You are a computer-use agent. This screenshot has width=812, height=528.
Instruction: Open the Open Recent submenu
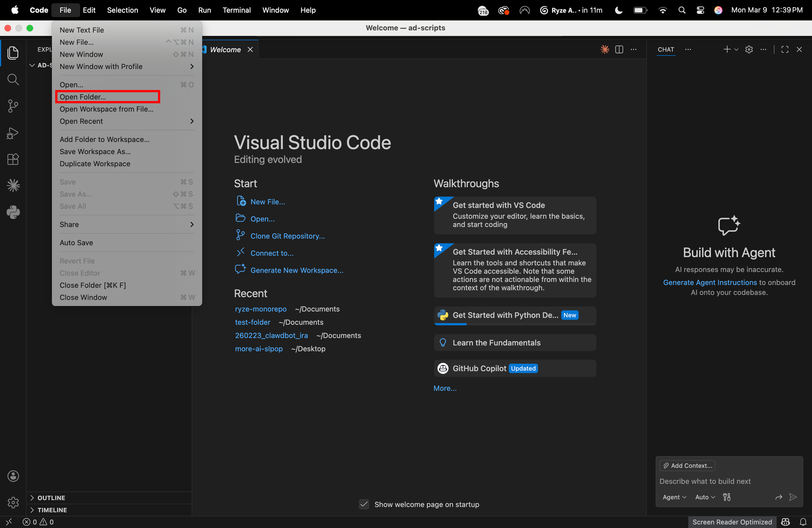tap(81, 121)
